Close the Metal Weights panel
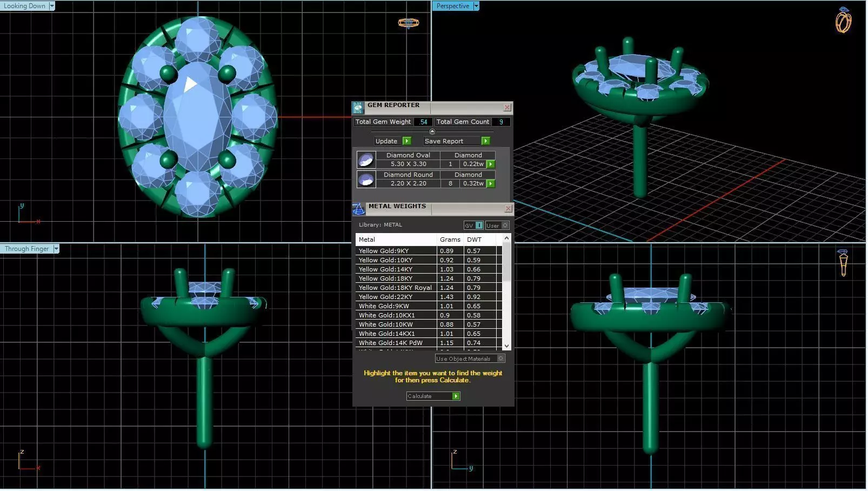The width and height of the screenshot is (868, 491). (x=508, y=209)
